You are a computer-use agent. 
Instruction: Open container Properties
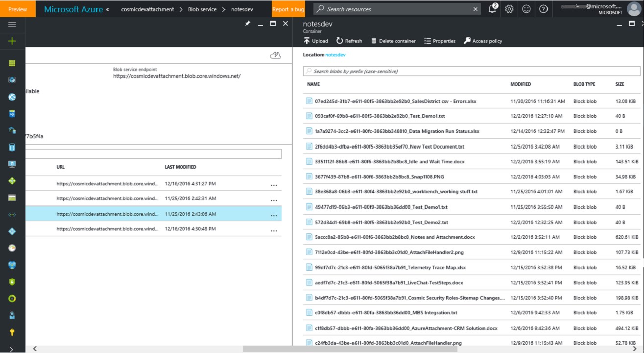pyautogui.click(x=440, y=41)
